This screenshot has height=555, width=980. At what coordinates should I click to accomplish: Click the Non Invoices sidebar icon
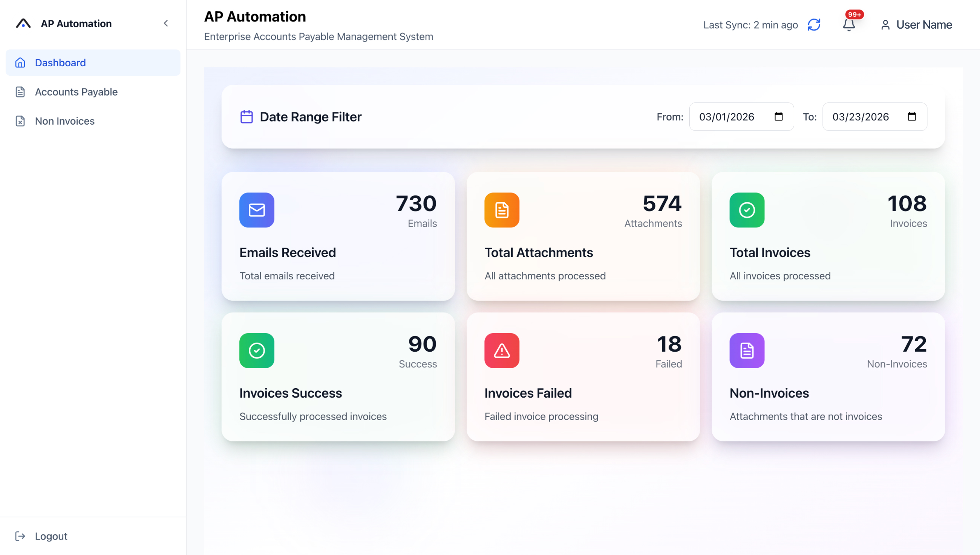(x=20, y=121)
